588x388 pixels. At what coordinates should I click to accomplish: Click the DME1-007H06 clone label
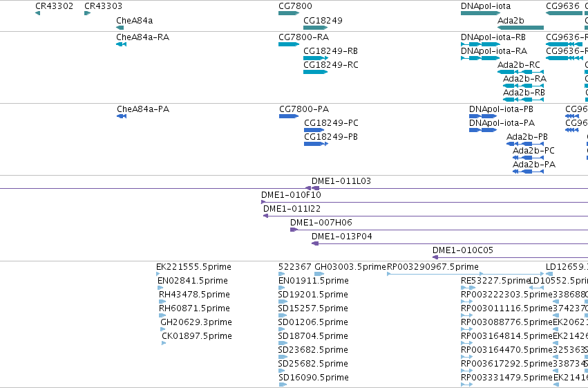tap(321, 223)
